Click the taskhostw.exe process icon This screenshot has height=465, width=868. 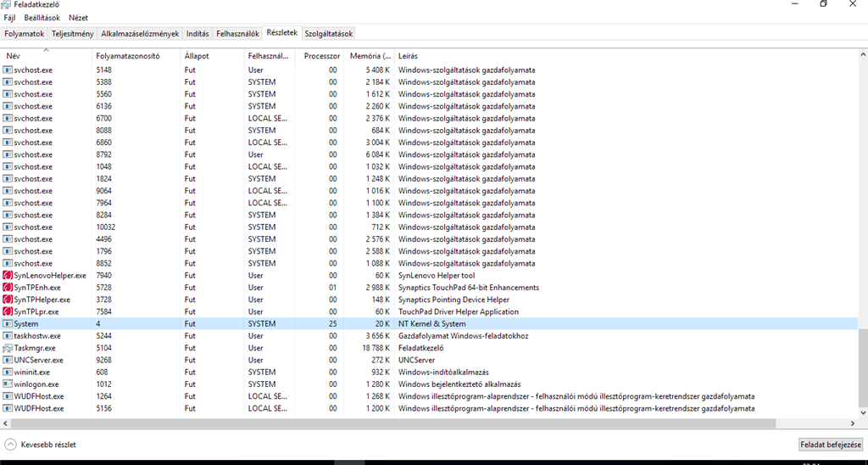8,336
